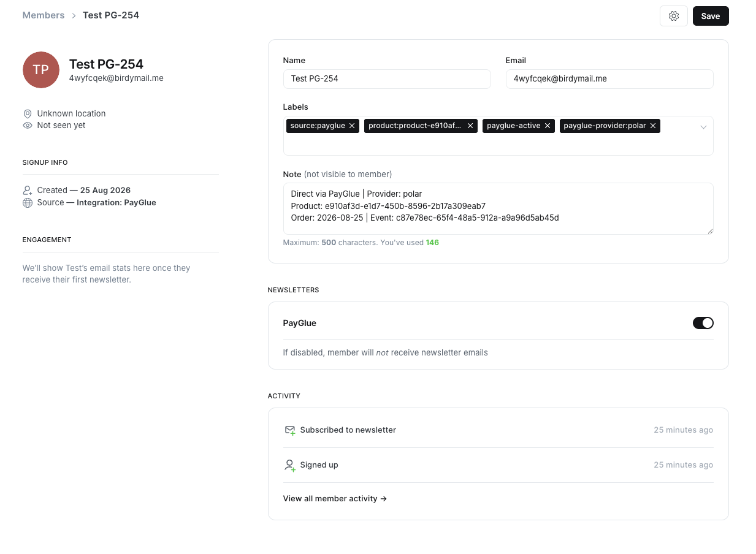Click the PayGlue newsletter name
This screenshot has height=554, width=756.
(x=300, y=323)
